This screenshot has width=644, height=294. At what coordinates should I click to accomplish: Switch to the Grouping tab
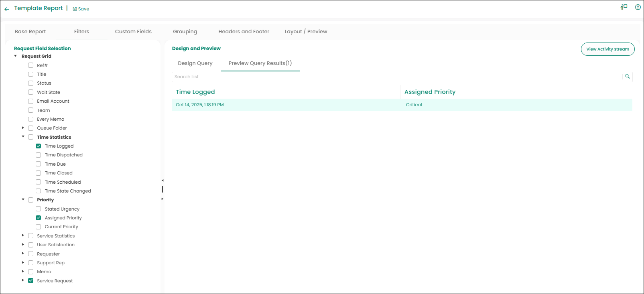(185, 32)
